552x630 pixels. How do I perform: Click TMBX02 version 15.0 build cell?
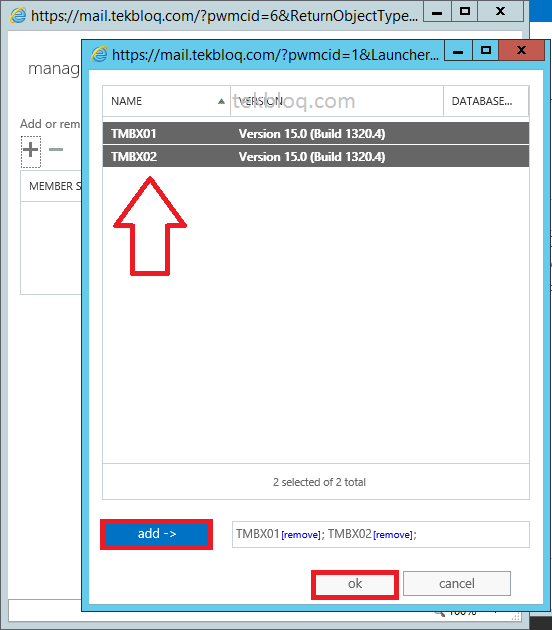pos(312,156)
